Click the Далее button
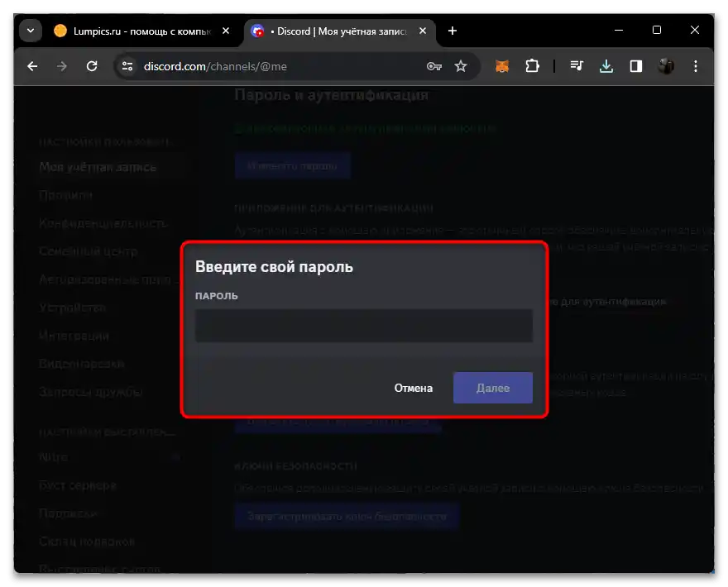The height and width of the screenshot is (587, 728). tap(492, 388)
